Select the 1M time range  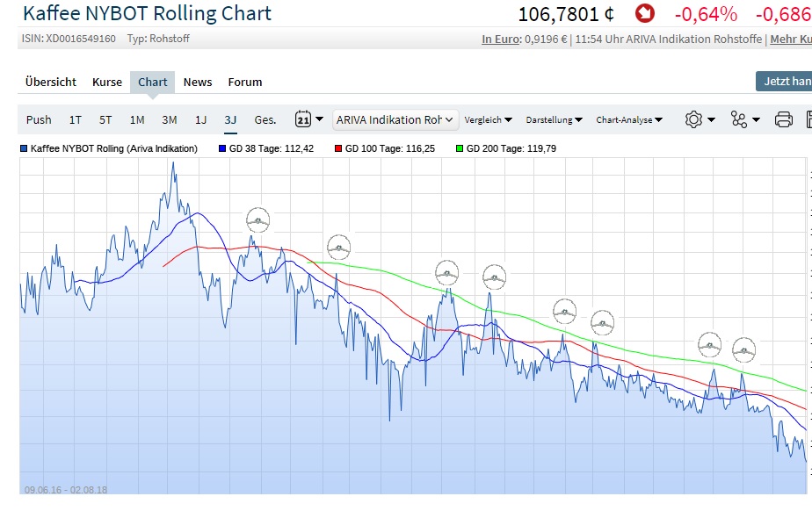137,120
